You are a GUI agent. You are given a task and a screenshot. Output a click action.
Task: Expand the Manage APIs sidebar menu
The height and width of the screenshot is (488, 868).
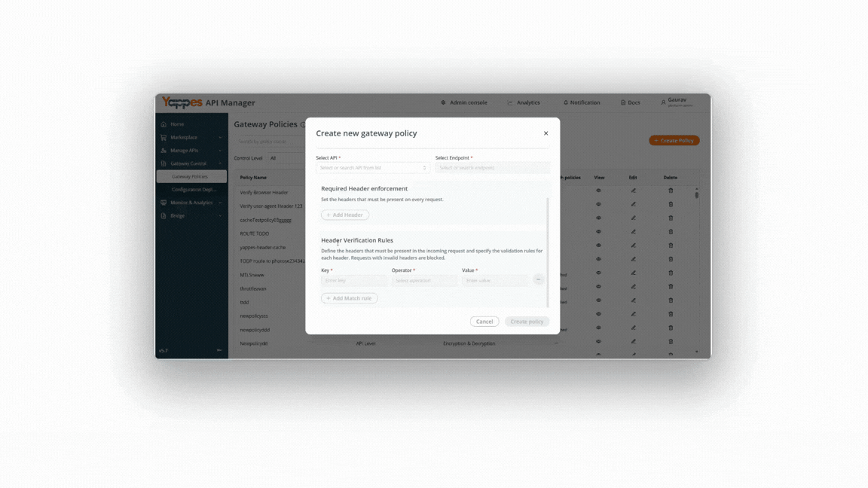click(x=191, y=151)
